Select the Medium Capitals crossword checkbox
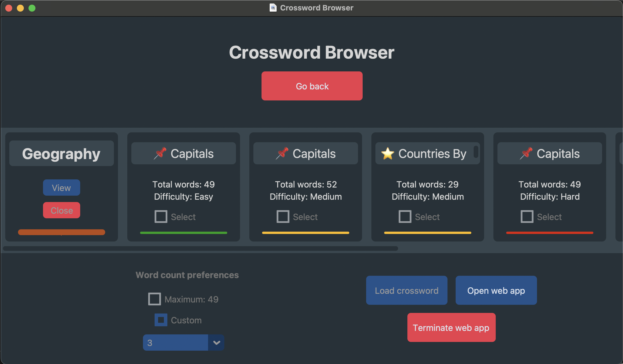This screenshot has width=623, height=364. click(283, 217)
